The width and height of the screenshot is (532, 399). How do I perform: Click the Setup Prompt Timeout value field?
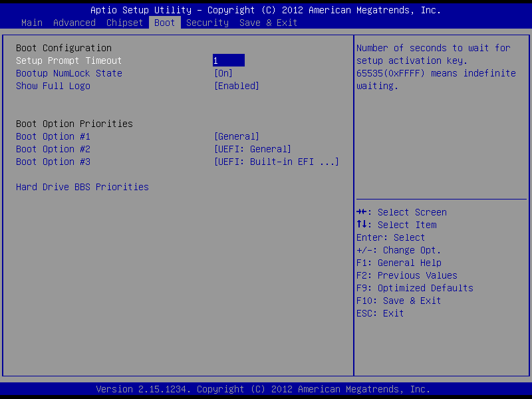point(228,61)
